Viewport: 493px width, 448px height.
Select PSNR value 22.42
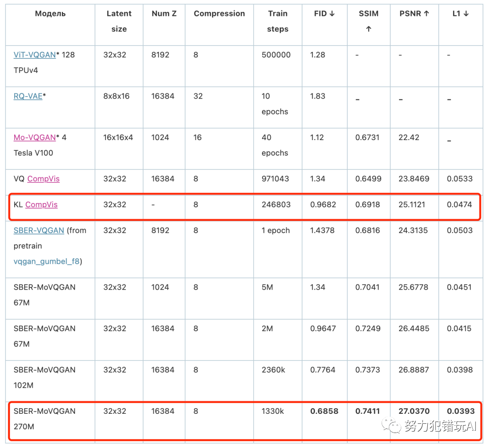point(409,138)
